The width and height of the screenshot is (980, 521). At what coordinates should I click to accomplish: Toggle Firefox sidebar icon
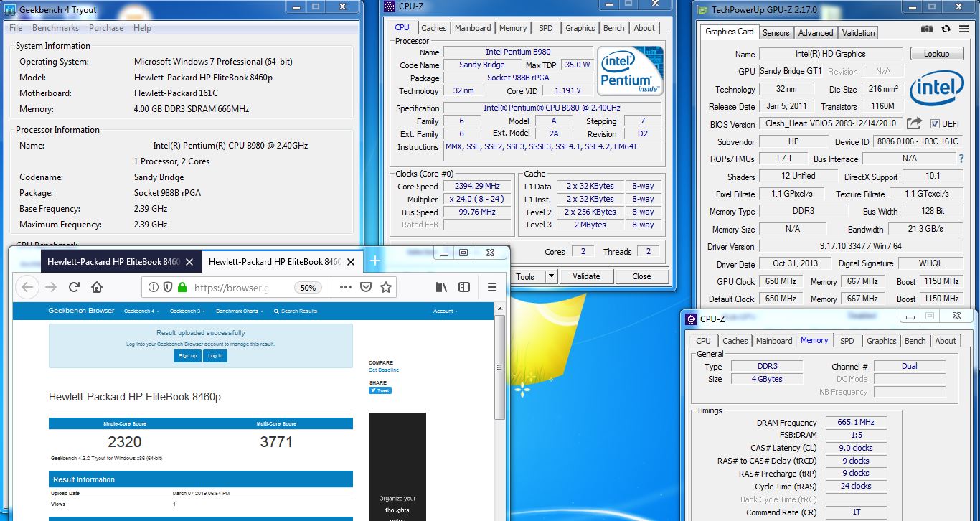tap(464, 287)
